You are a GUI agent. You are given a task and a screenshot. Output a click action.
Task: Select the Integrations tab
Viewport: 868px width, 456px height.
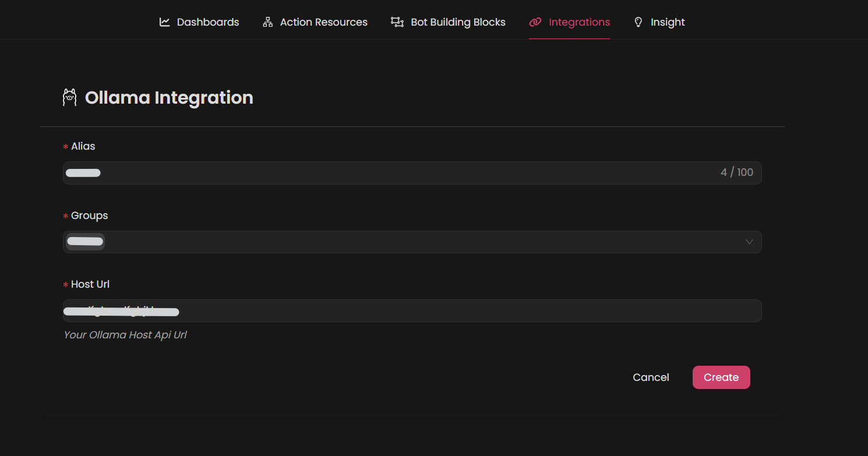(x=570, y=22)
